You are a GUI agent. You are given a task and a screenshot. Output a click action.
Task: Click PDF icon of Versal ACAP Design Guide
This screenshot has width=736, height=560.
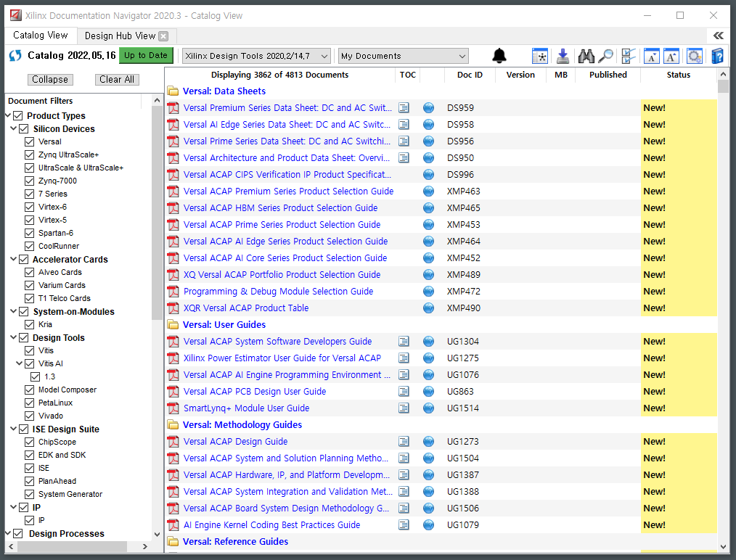pyautogui.click(x=173, y=442)
